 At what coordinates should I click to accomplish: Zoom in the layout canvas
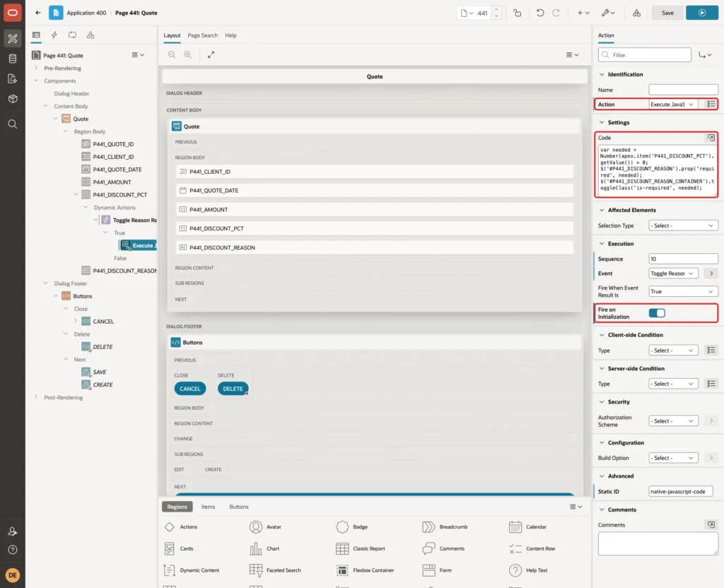[188, 55]
